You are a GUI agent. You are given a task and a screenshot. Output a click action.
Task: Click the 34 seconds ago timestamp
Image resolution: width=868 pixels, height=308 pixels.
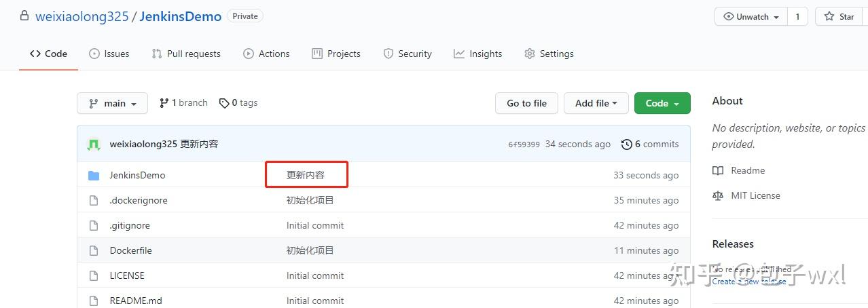pos(578,144)
